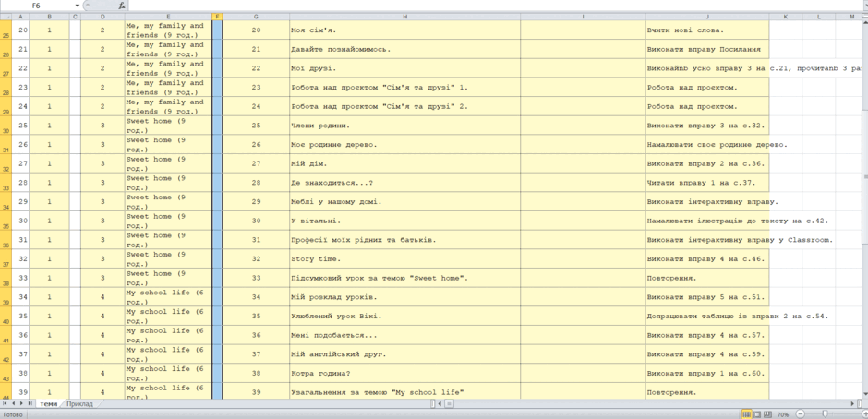Viewport: 868px width, 419px height.
Task: Select column A header
Action: point(20,18)
